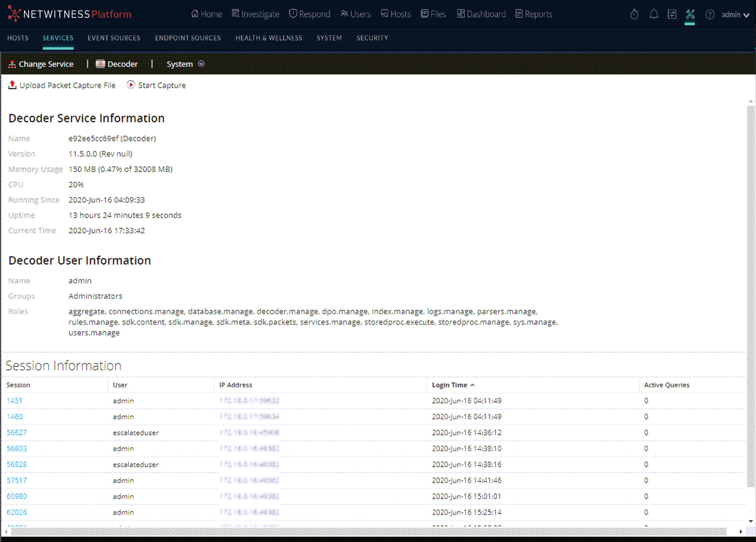Click the Admin tools wrench icon

[690, 14]
